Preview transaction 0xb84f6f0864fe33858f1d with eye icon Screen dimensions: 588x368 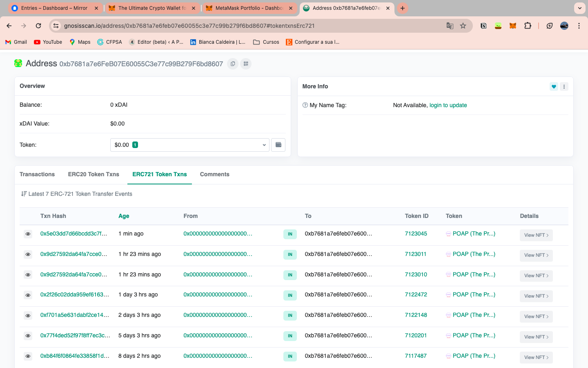pyautogui.click(x=28, y=356)
